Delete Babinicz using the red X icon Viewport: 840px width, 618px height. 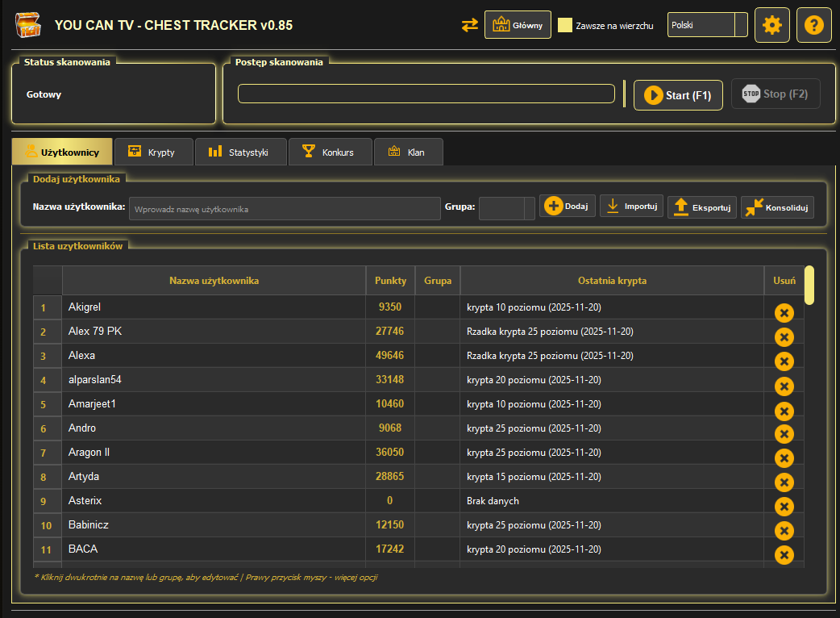click(784, 531)
